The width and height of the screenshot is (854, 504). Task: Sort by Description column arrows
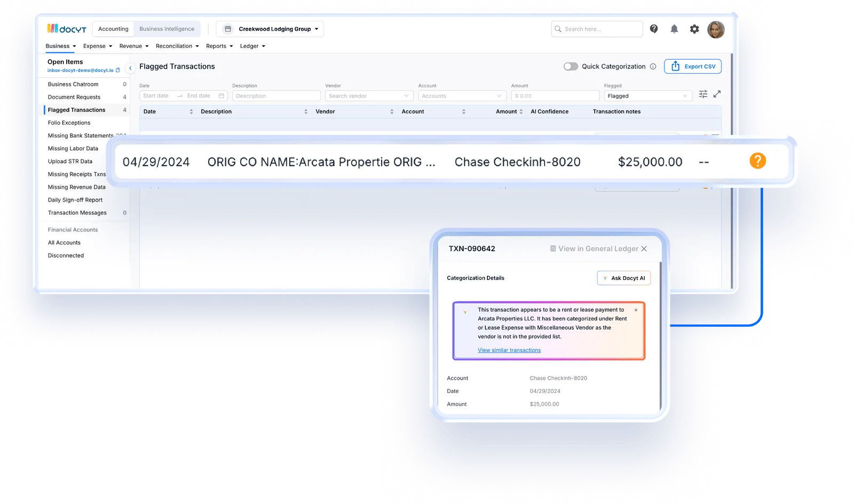306,111
